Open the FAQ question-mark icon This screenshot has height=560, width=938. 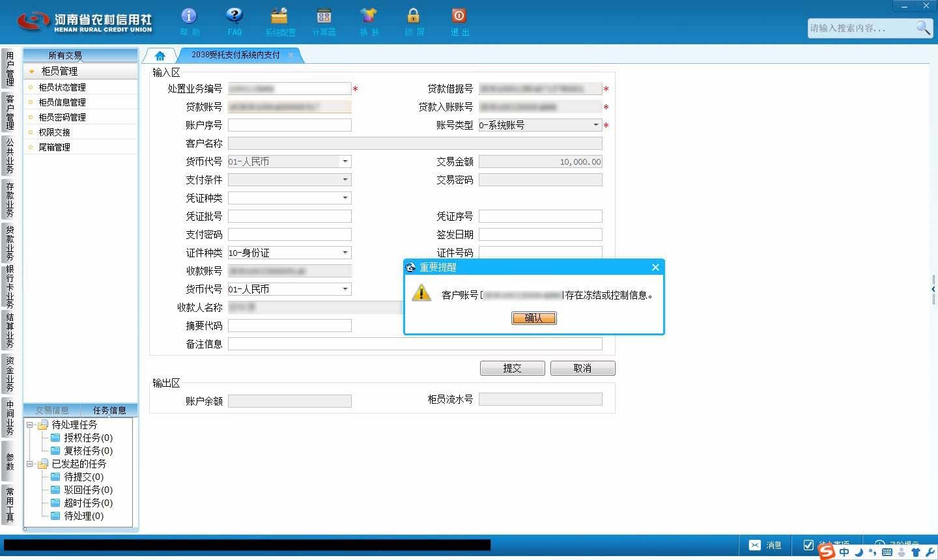click(234, 16)
